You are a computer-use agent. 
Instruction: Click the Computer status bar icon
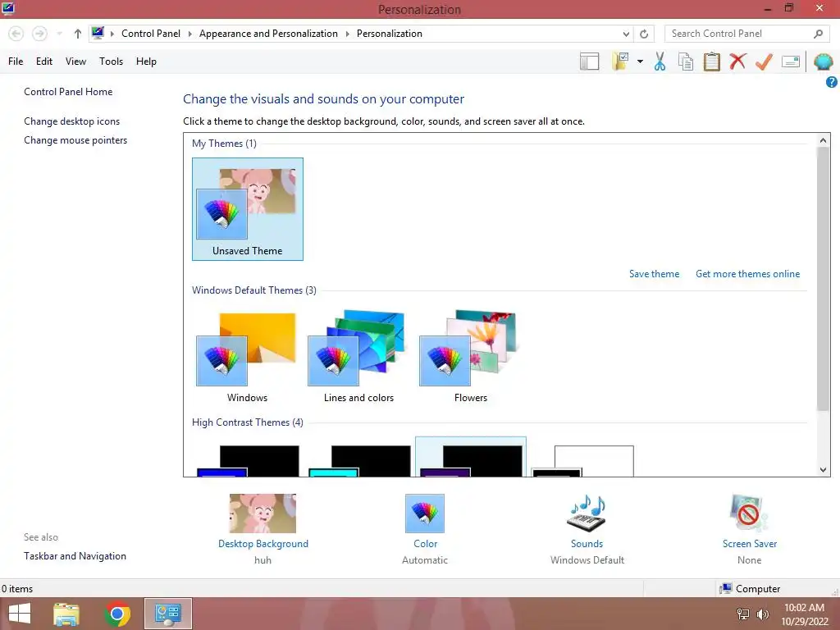[x=726, y=589]
